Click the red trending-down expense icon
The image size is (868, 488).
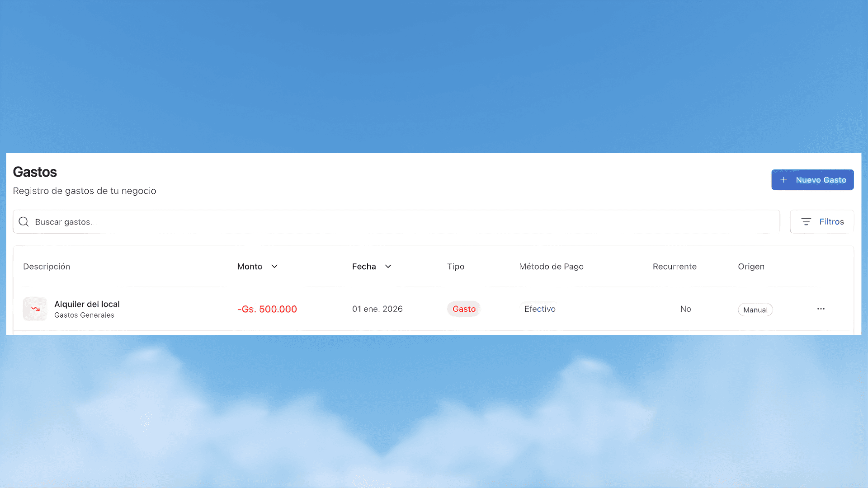(x=35, y=309)
